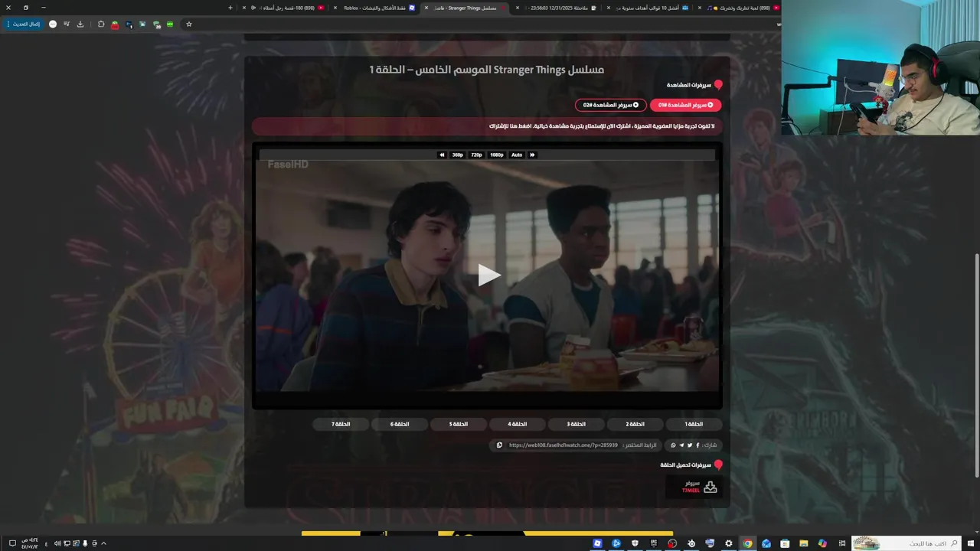Image resolution: width=980 pixels, height=551 pixels.
Task: Share episode on WhatsApp
Action: [x=674, y=445]
